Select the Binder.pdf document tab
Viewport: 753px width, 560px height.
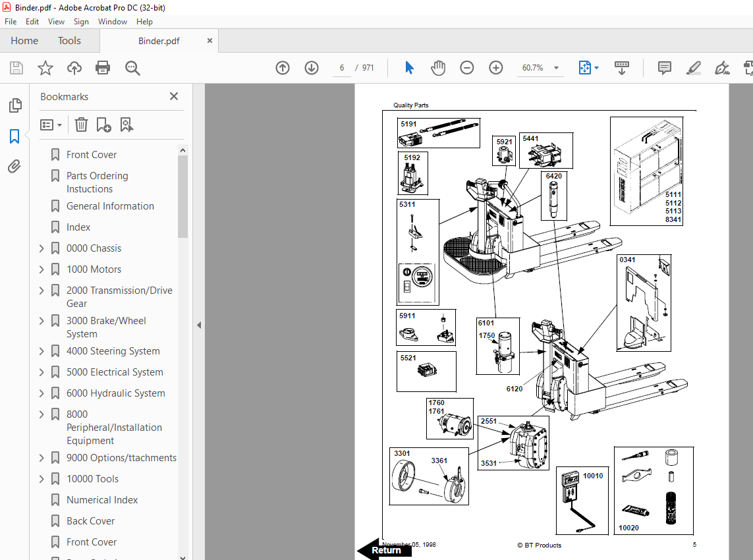(x=159, y=41)
